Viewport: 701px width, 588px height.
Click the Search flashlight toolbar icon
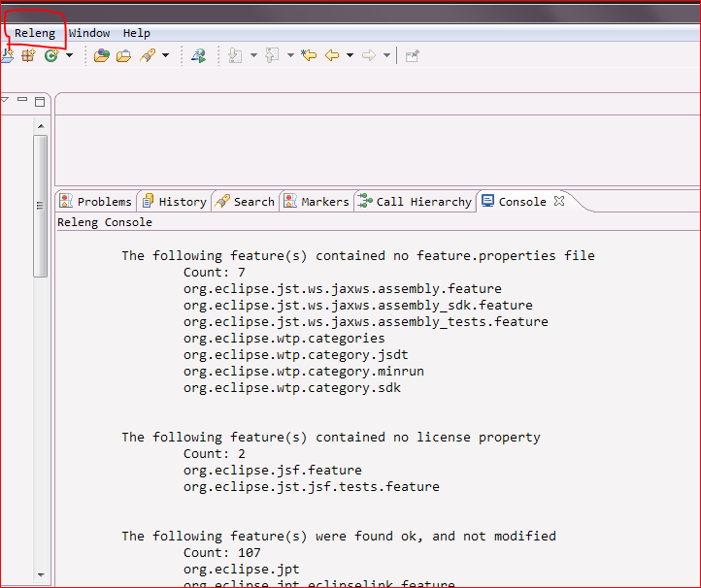[x=148, y=55]
